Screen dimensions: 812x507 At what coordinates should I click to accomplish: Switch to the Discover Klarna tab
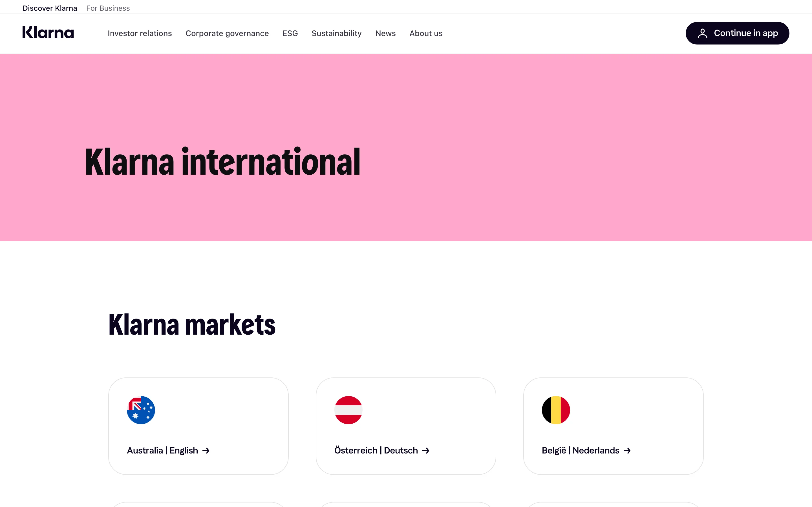50,8
